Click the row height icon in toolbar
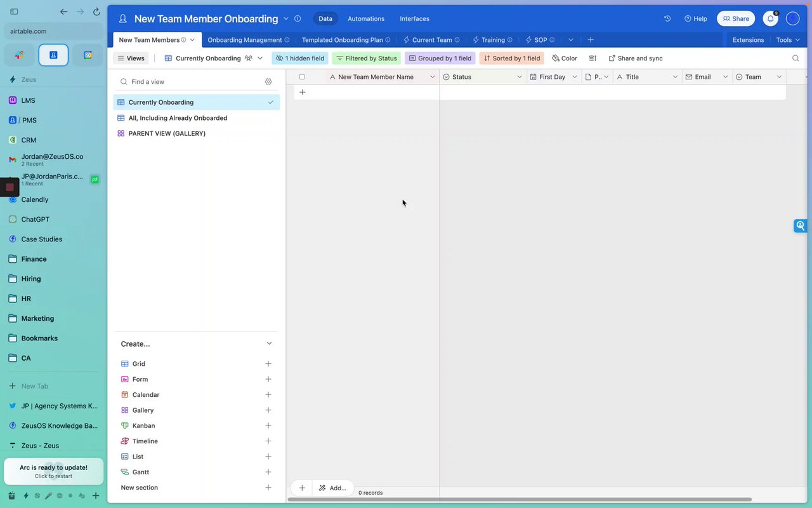 (x=593, y=58)
